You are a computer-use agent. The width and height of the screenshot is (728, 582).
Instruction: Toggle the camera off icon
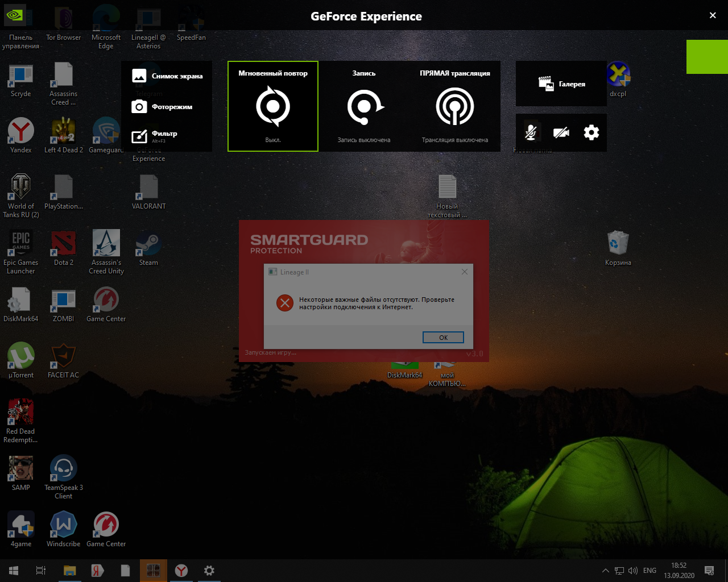[561, 132]
